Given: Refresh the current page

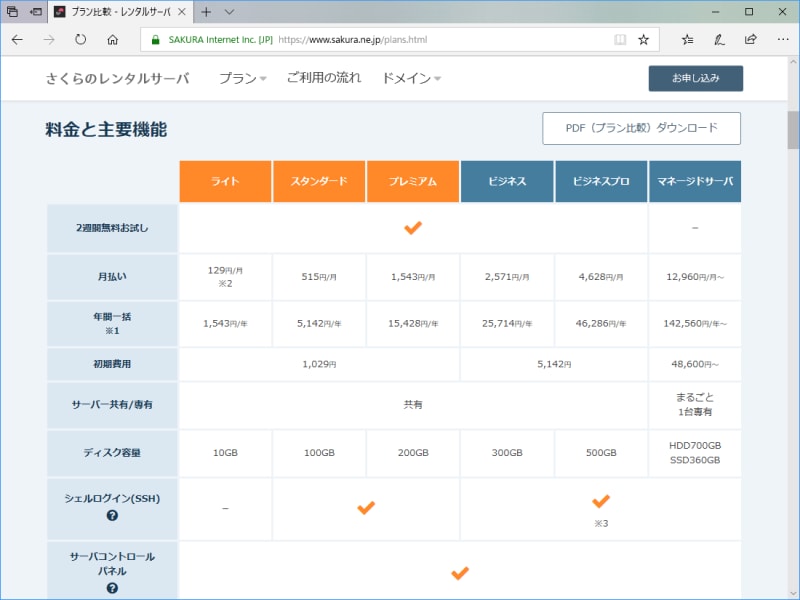Looking at the screenshot, I should 81,40.
